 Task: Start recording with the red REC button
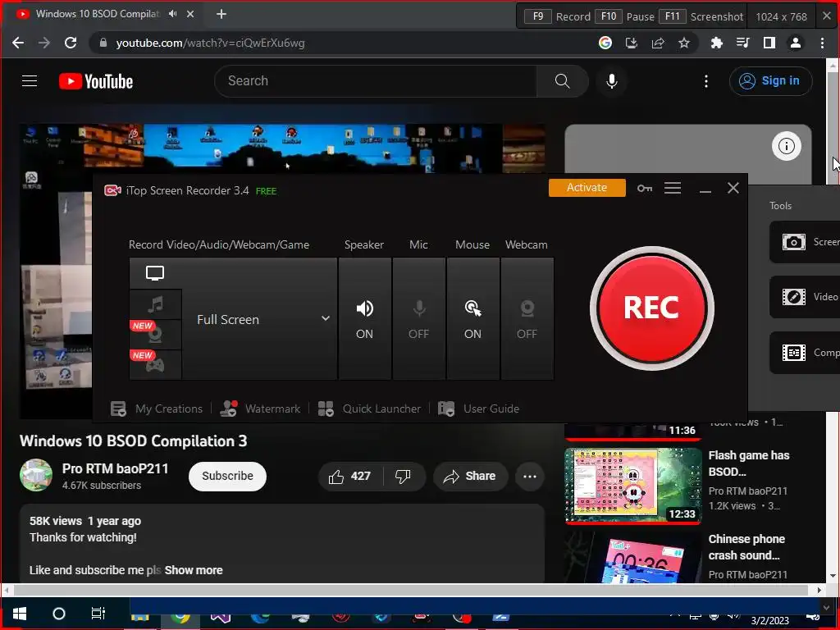651,308
